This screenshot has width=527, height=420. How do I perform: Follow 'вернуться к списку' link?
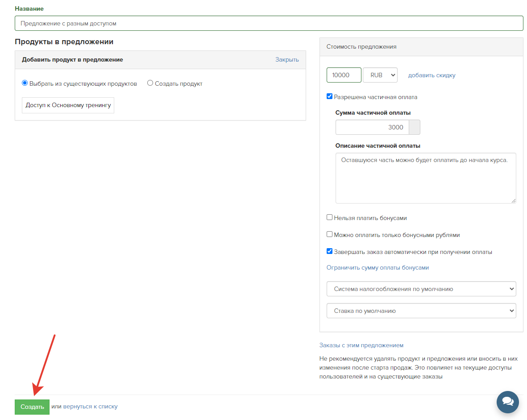click(90, 407)
